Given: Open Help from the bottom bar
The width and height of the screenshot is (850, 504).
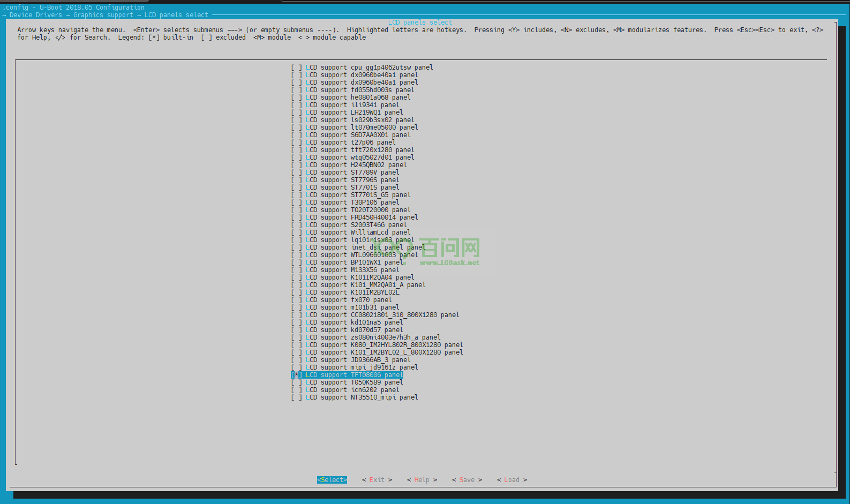Looking at the screenshot, I should (422, 480).
